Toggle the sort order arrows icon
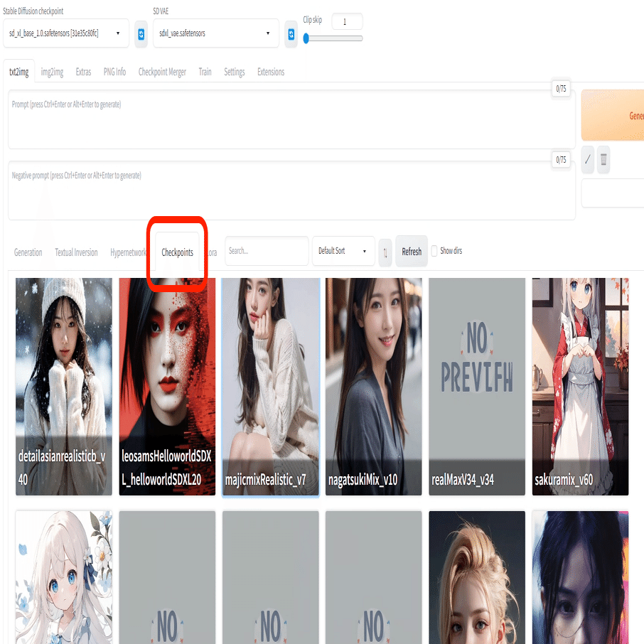644x644 pixels. click(x=385, y=252)
